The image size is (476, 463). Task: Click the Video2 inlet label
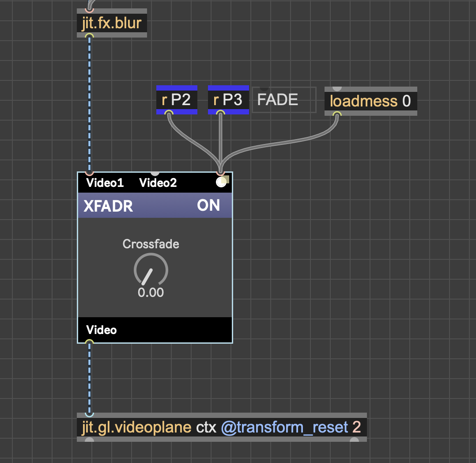point(158,183)
